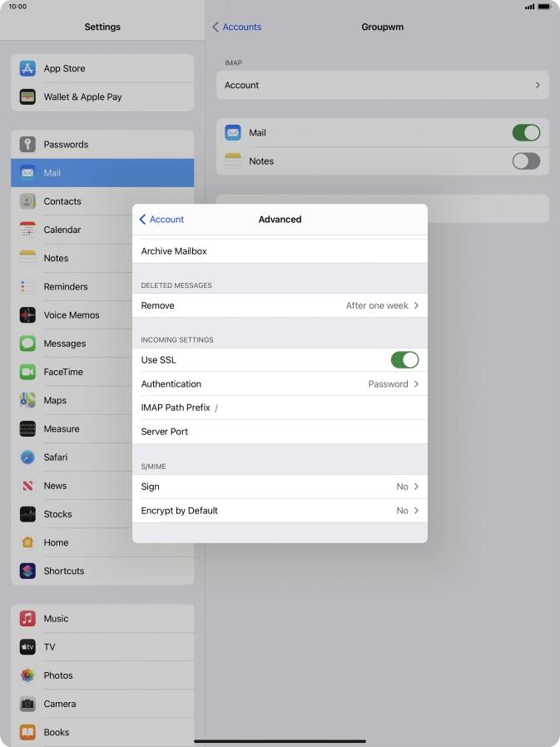Select Calendar in the settings sidebar

pyautogui.click(x=62, y=230)
